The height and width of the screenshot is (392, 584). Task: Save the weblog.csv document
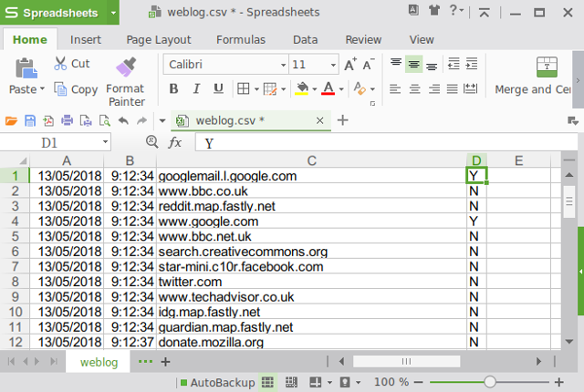click(30, 120)
